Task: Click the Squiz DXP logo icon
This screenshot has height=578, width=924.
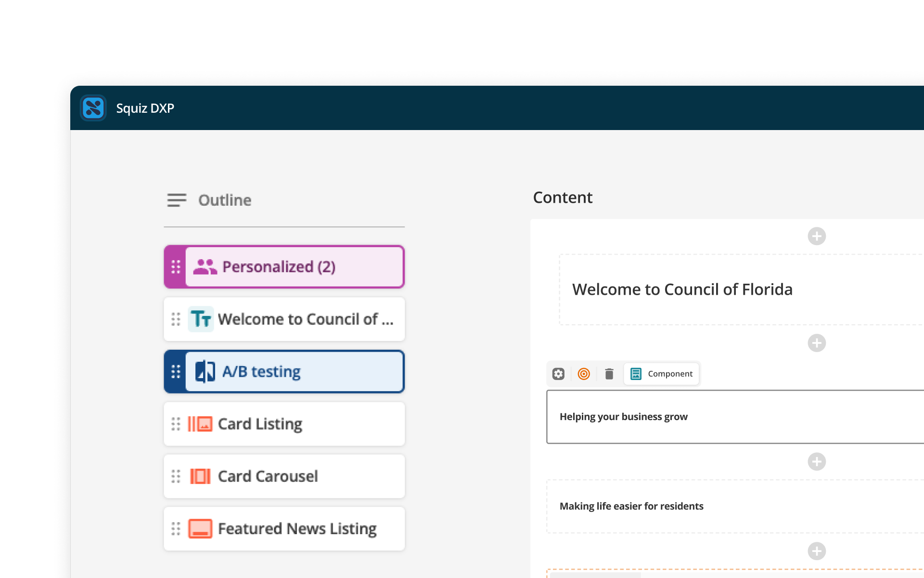Action: [x=93, y=108]
